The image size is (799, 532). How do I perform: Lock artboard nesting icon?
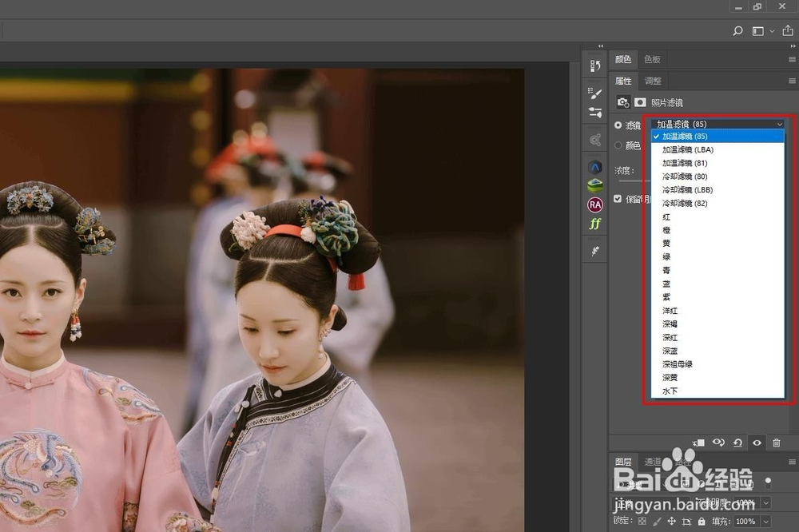686,522
